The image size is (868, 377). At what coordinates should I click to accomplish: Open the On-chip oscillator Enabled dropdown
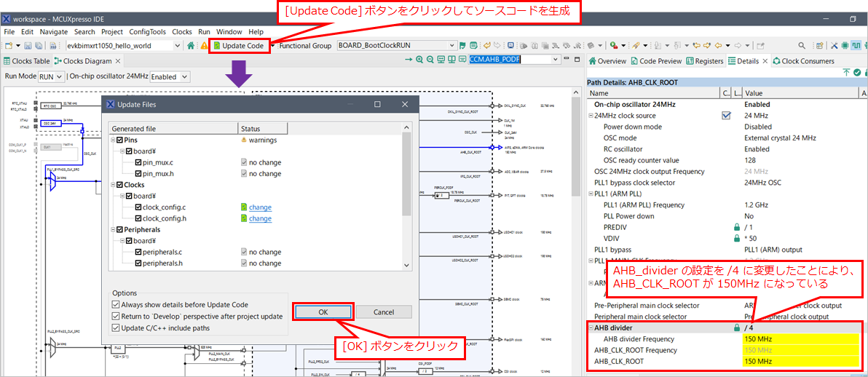pyautogui.click(x=170, y=76)
